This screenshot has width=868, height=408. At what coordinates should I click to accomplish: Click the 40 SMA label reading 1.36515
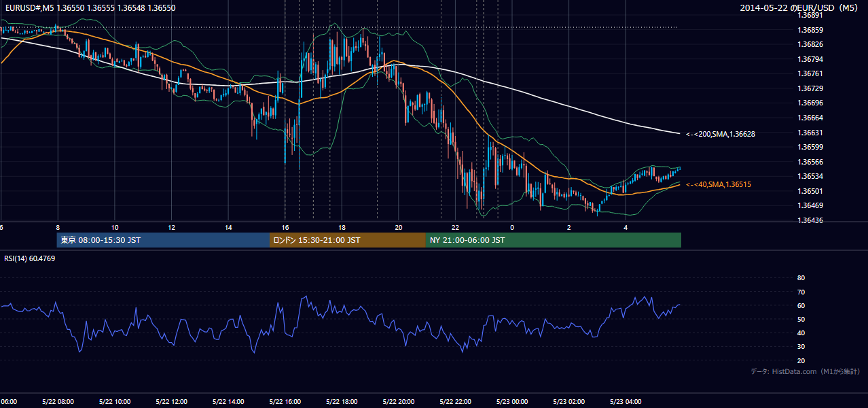tap(719, 184)
